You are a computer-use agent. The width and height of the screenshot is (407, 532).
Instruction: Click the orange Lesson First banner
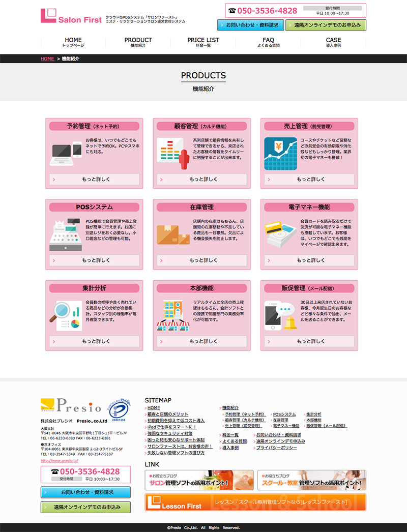tap(255, 502)
